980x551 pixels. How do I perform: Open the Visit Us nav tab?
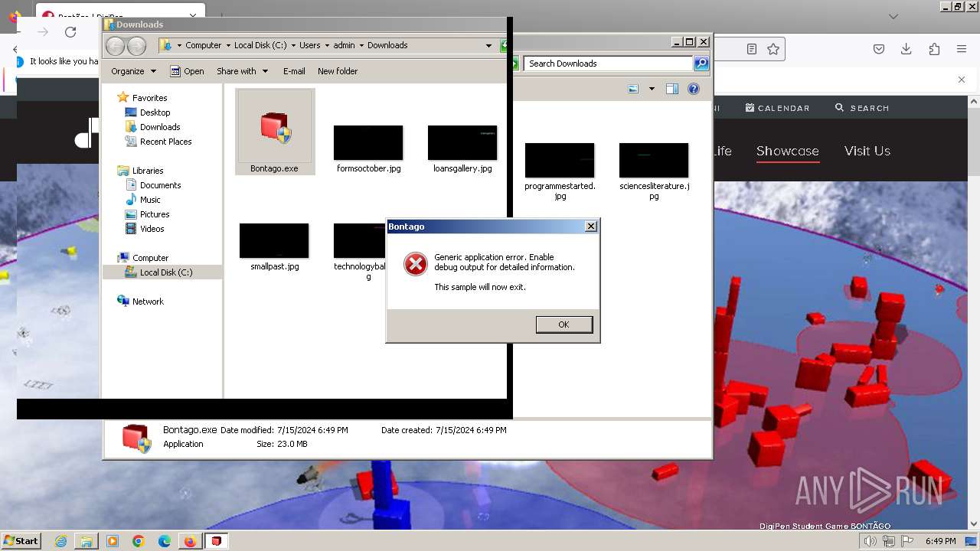[867, 151]
